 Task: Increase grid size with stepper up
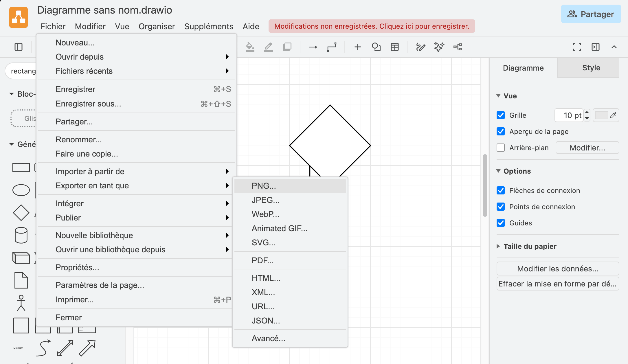(587, 112)
